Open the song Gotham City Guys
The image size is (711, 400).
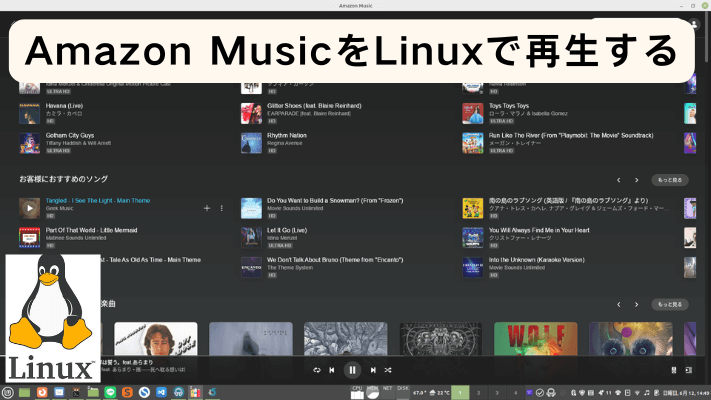point(70,135)
